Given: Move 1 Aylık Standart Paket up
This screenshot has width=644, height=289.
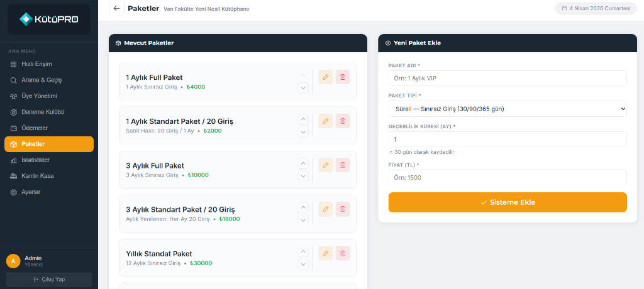Looking at the screenshot, I should point(303,119).
